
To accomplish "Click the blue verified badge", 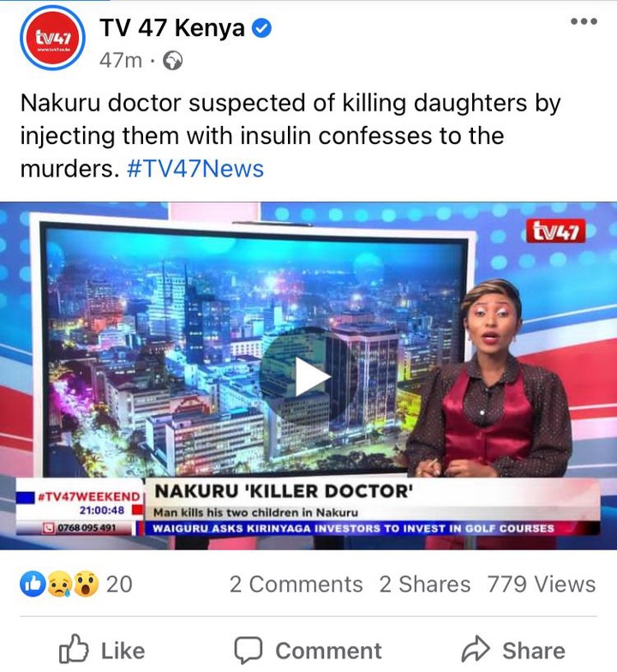I will click(x=261, y=29).
